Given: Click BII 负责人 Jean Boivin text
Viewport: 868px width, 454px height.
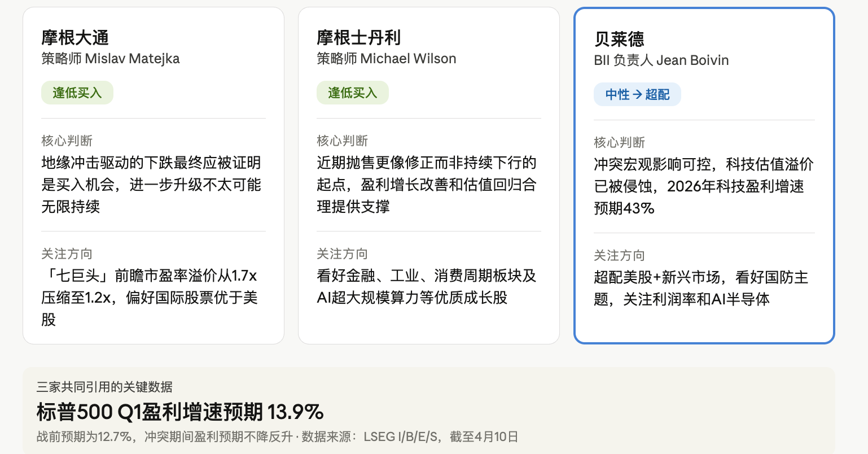Looking at the screenshot, I should tap(661, 60).
